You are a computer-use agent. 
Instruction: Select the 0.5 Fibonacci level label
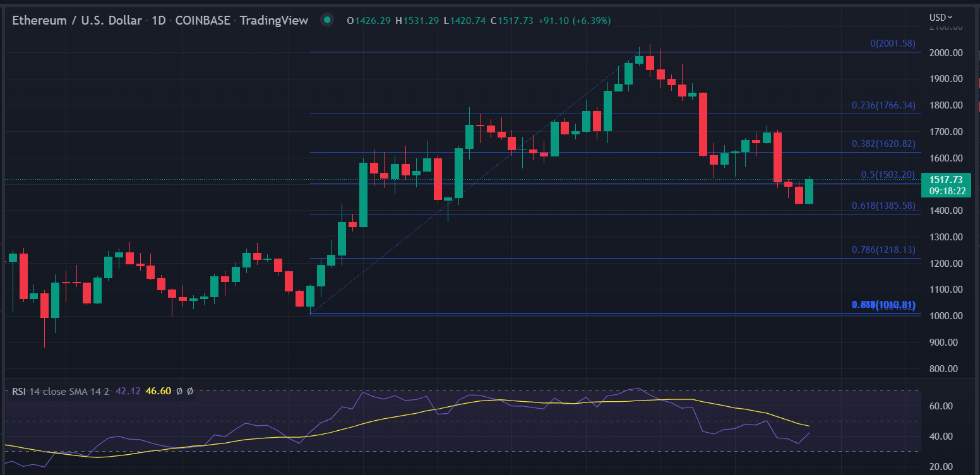(x=888, y=175)
